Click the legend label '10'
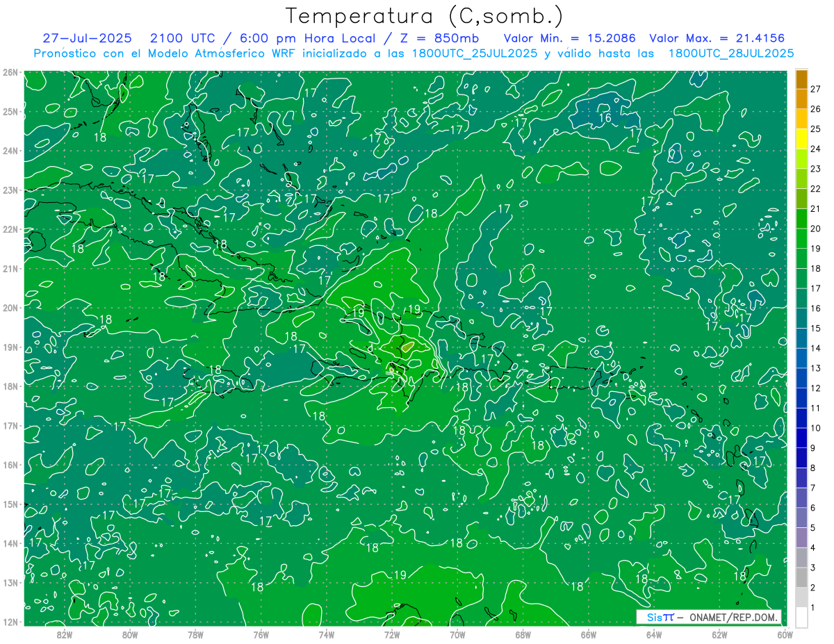The image size is (834, 644). (815, 428)
